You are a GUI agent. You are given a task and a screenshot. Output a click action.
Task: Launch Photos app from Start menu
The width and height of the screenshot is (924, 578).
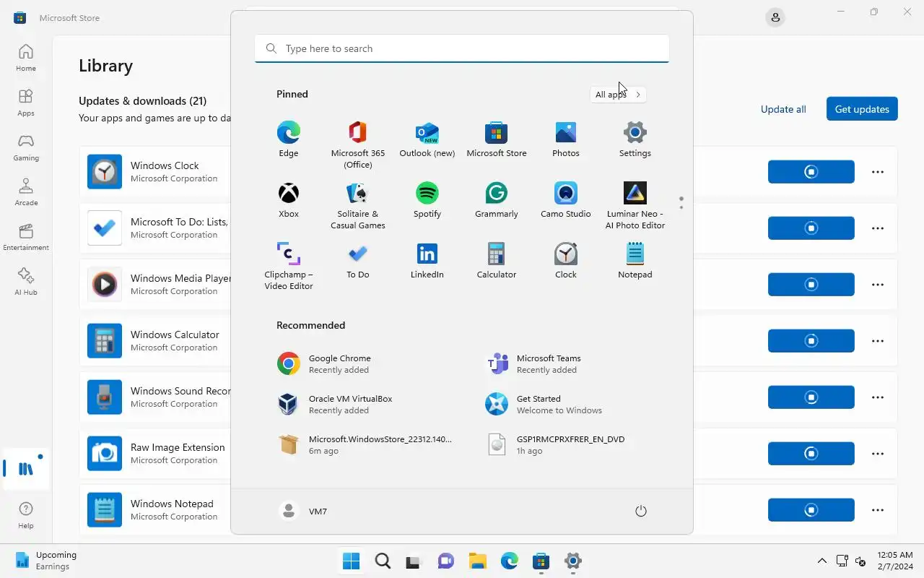pos(566,139)
